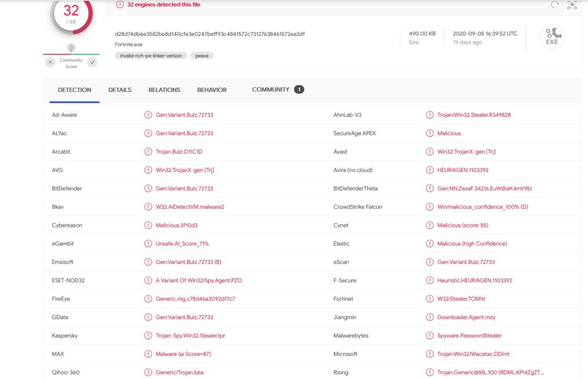This screenshot has height=379, width=588.
Task: Click the Malwarebytes result Spyware.PasswordStealer
Action: point(469,336)
